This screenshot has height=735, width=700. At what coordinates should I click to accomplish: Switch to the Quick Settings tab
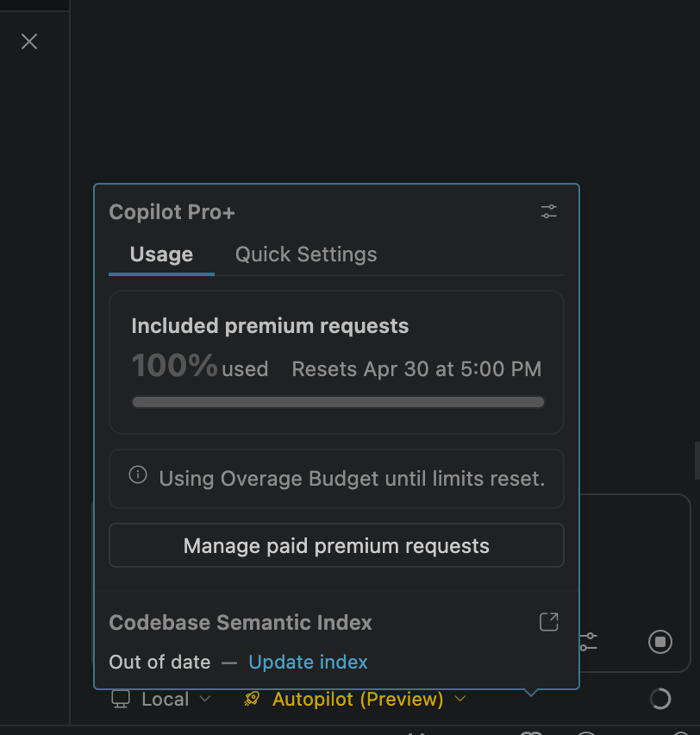tap(306, 254)
